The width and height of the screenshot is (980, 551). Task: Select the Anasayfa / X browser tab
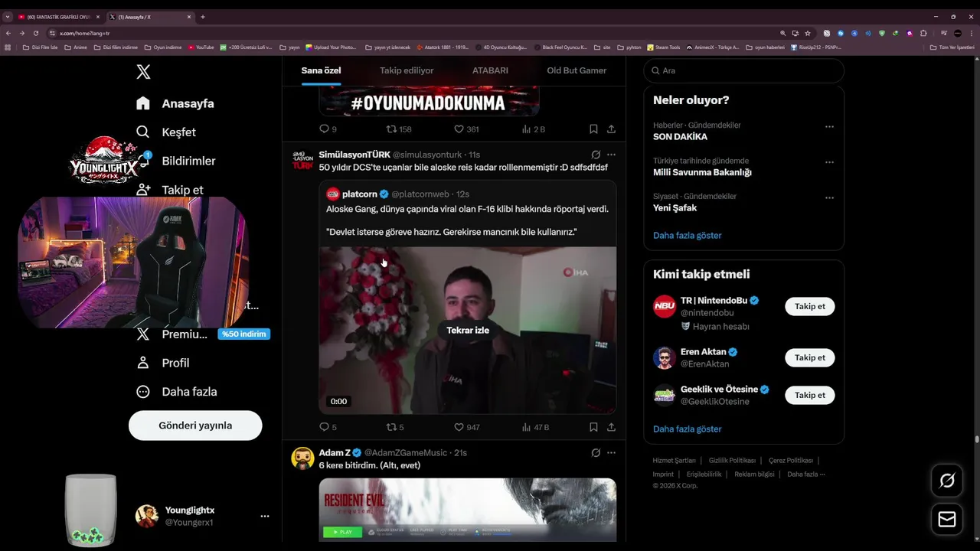tap(149, 17)
